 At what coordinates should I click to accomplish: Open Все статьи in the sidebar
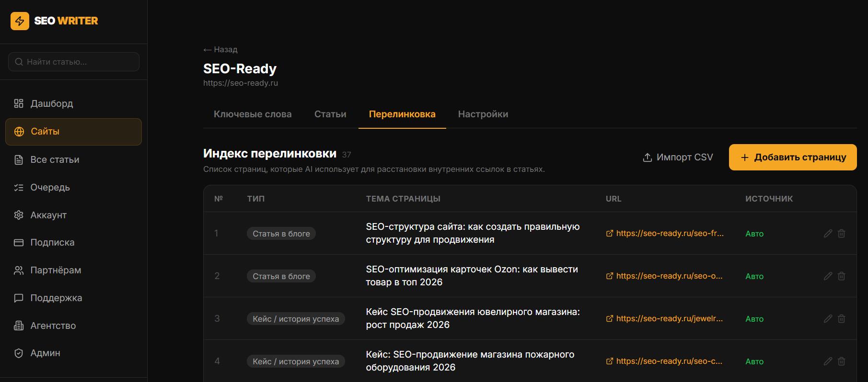coord(73,159)
